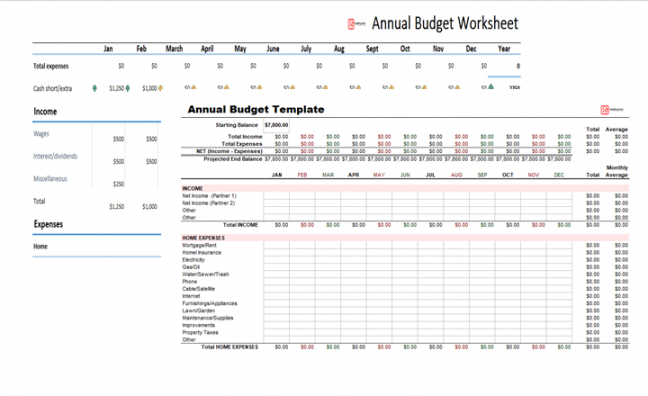Select the Starting Balance $7,800.00 cell
This screenshot has width=648, height=396.
tap(276, 125)
